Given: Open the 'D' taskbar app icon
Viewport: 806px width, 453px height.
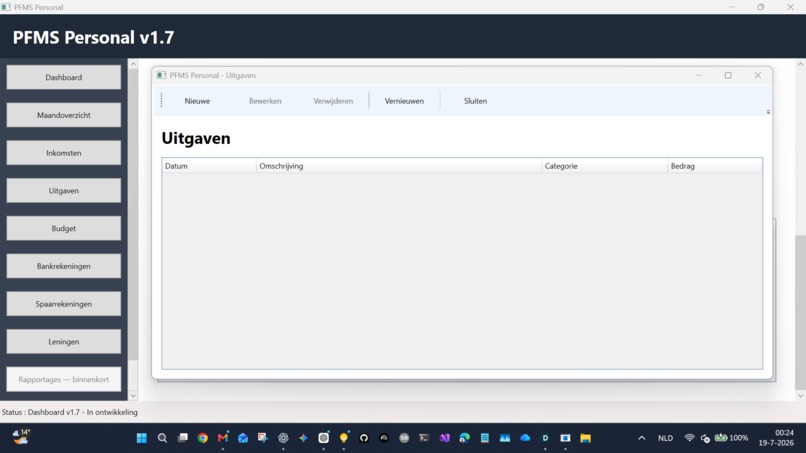Looking at the screenshot, I should point(545,438).
